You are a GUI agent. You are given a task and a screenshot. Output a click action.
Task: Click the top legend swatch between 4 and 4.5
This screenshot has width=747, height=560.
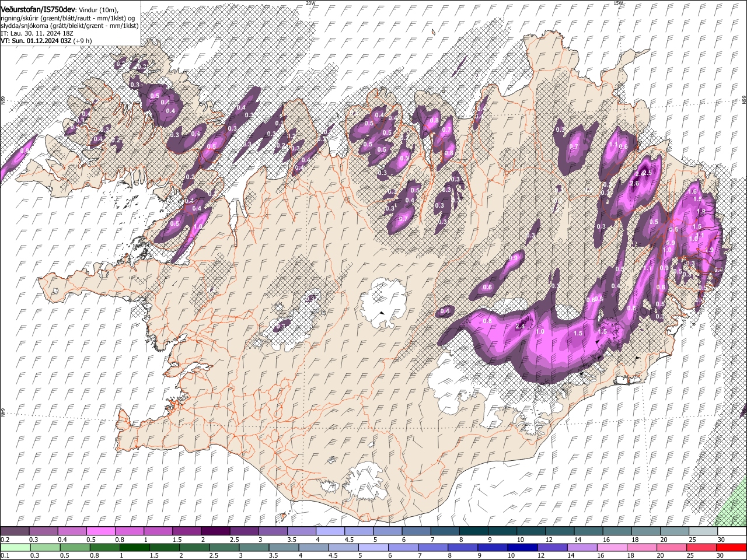point(330,531)
